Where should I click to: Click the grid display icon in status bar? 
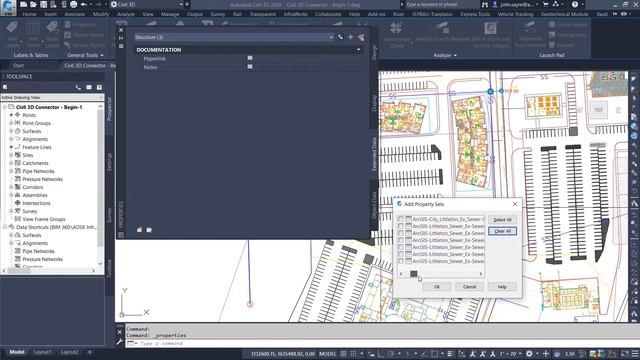coord(344,354)
